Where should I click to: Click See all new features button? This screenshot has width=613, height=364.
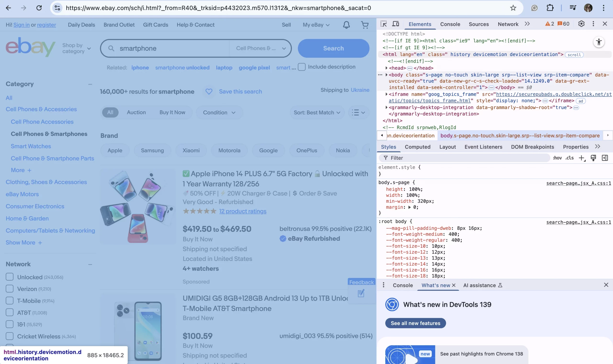pyautogui.click(x=415, y=323)
